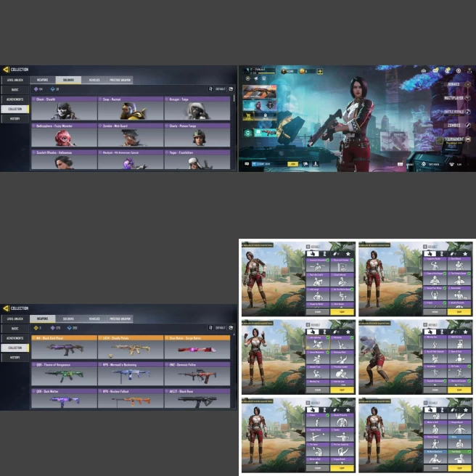Select the QQ9 - Dark Matter weapon card

[64, 398]
